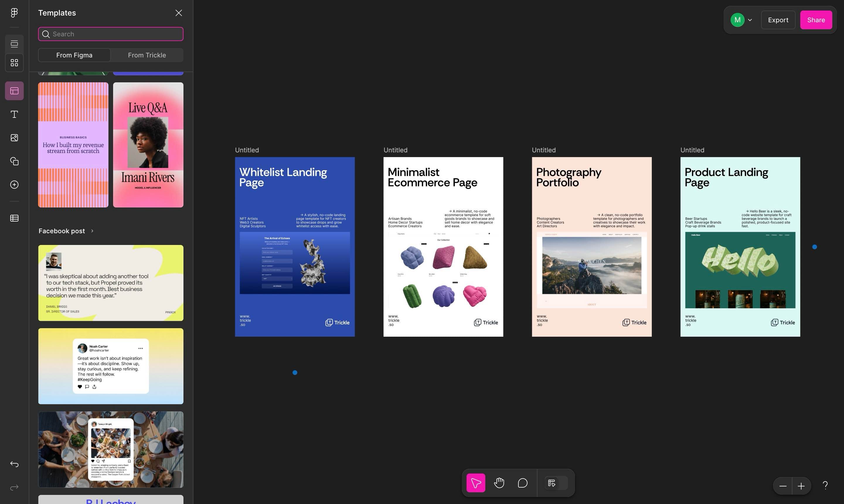The image size is (844, 504).
Task: Open the Shapes panel icon
Action: (14, 161)
